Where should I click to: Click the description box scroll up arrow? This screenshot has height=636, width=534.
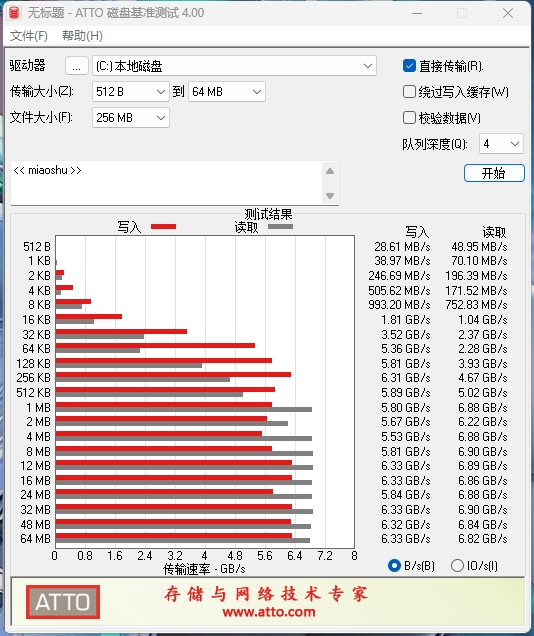click(x=330, y=171)
